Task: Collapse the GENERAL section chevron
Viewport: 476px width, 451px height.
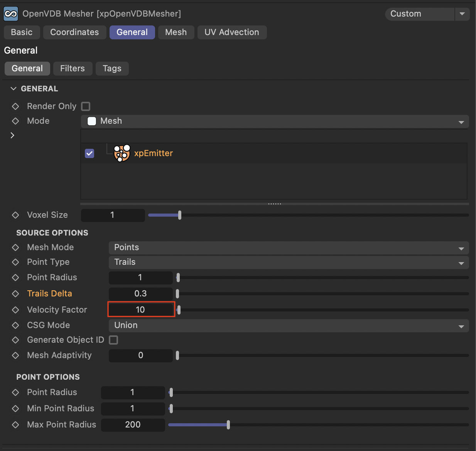Action: point(14,89)
